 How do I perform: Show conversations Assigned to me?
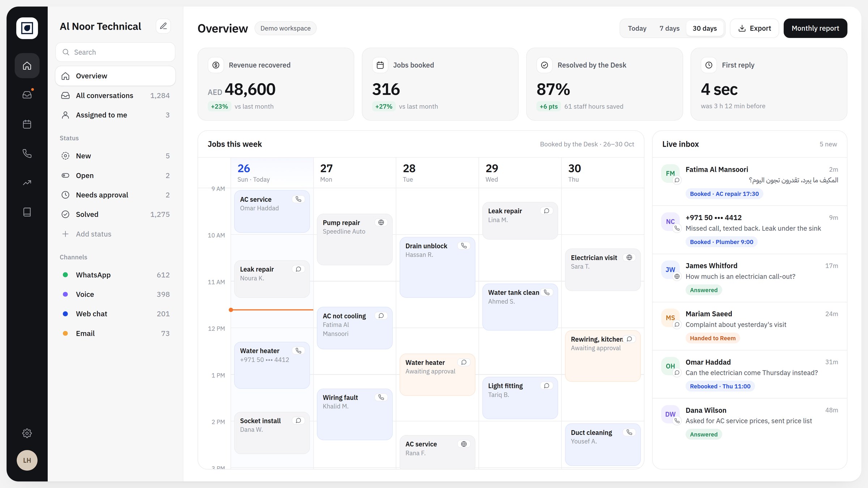115,115
